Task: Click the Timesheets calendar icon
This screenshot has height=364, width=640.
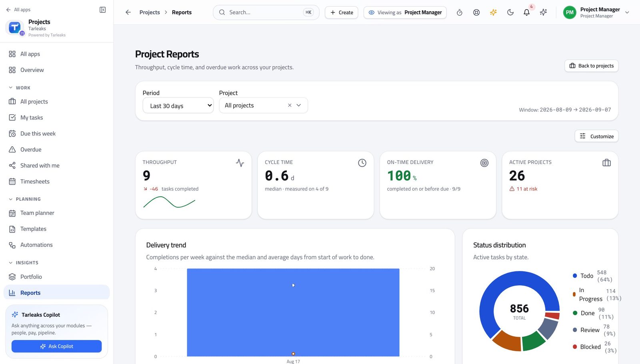Action: [12, 181]
